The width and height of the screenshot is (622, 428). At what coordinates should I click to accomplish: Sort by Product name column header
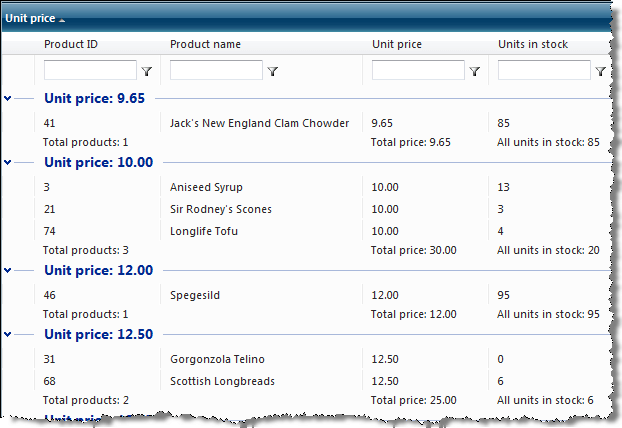pyautogui.click(x=205, y=45)
